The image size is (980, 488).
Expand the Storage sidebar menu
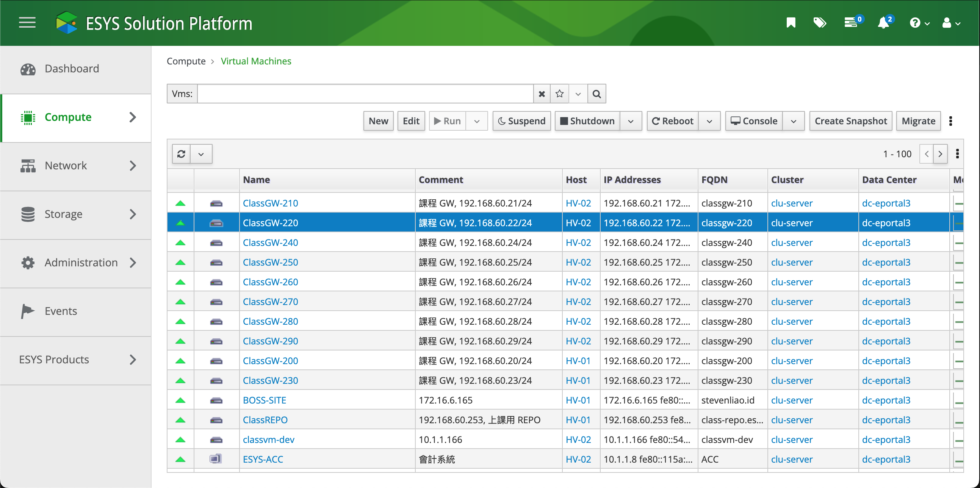(76, 214)
